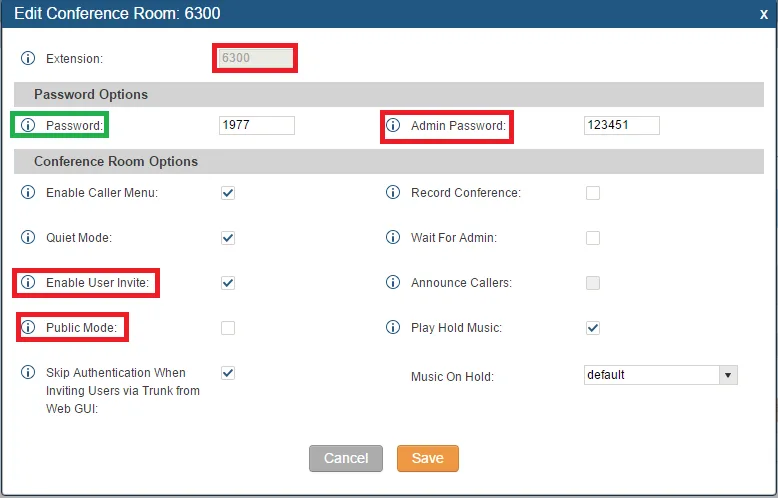
Task: Click info icon for Quiet Mode
Action: click(28, 238)
